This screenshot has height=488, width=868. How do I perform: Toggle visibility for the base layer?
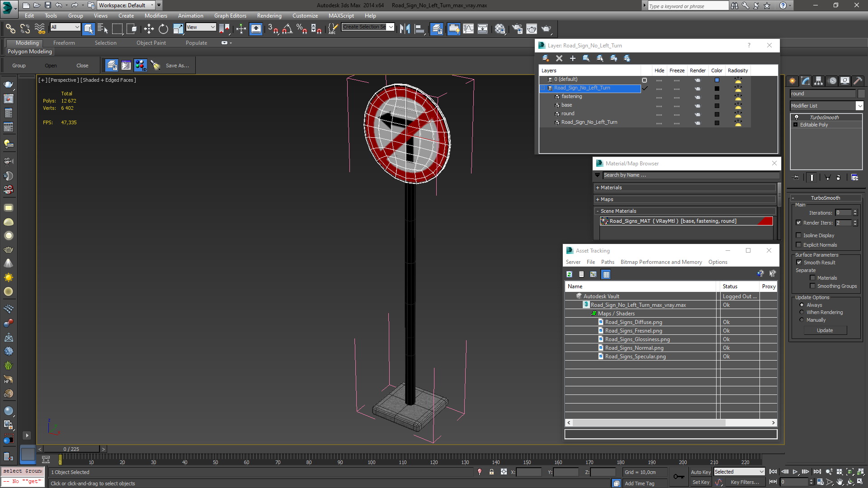(x=659, y=105)
